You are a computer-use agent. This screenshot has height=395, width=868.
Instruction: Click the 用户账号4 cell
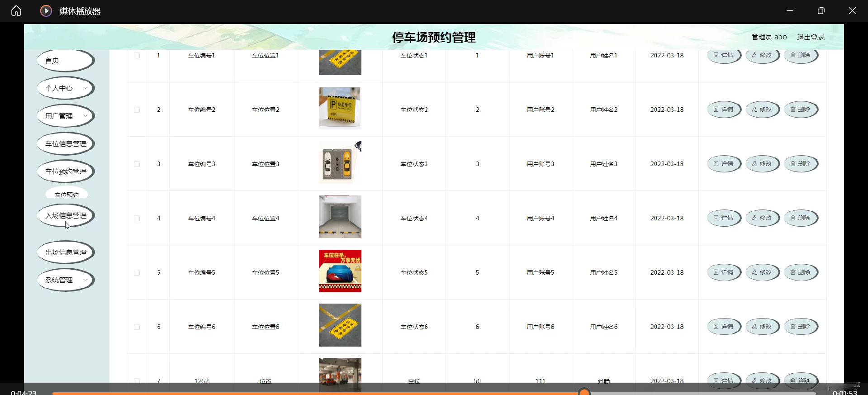point(541,218)
